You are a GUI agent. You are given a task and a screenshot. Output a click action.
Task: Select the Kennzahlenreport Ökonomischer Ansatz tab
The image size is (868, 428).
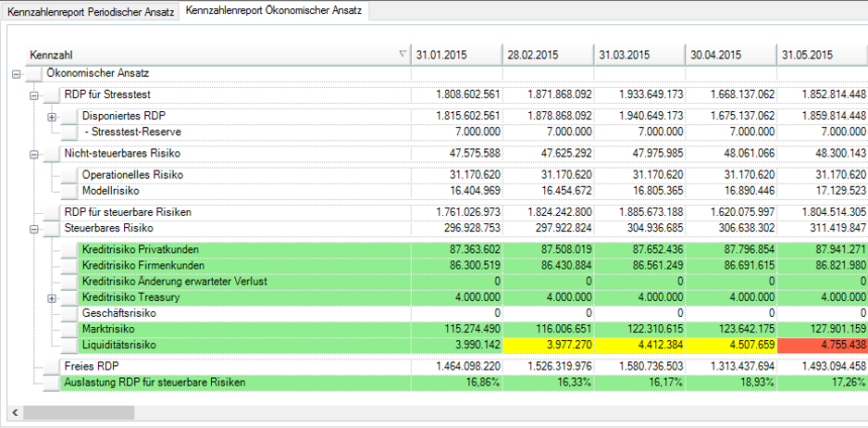point(272,11)
